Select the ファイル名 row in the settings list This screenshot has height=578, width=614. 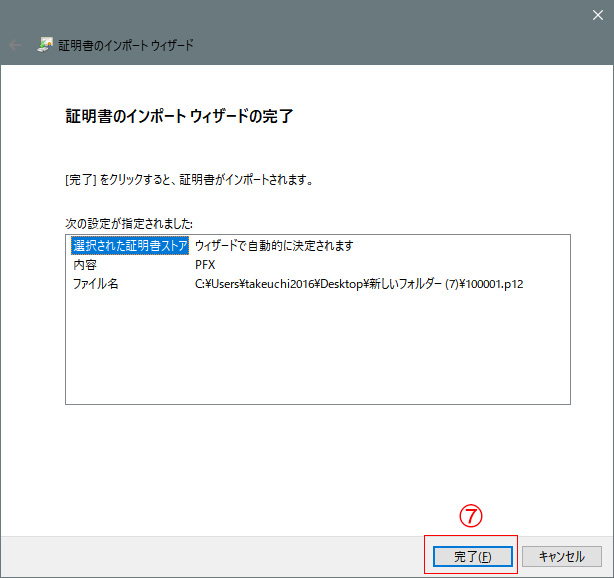coord(96,284)
